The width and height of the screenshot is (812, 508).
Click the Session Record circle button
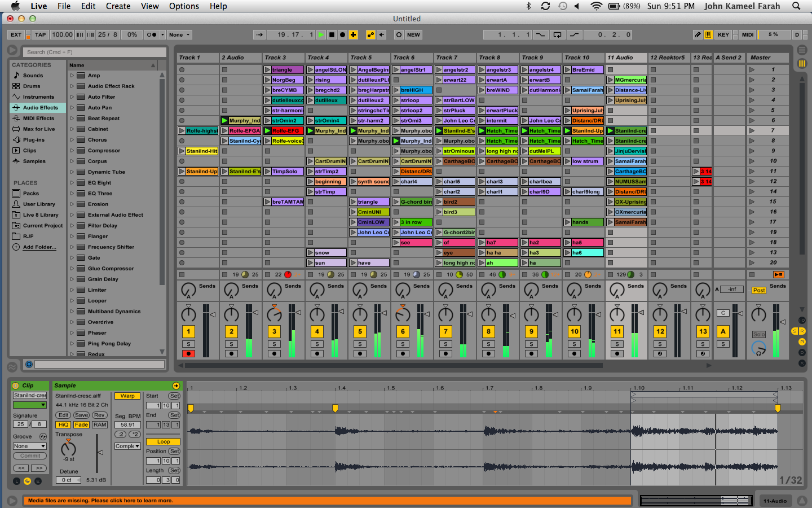pos(399,34)
